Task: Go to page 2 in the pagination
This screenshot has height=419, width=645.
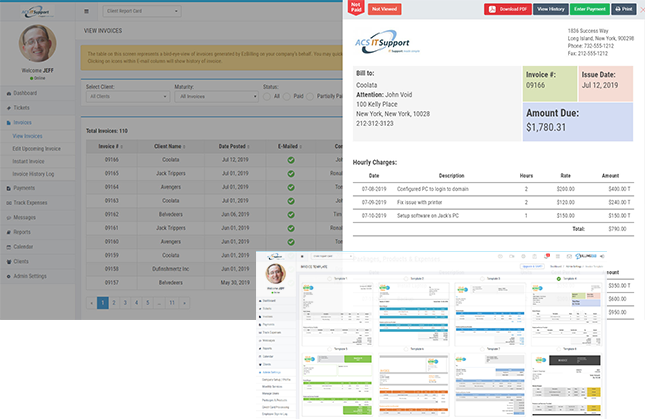Action: click(114, 301)
